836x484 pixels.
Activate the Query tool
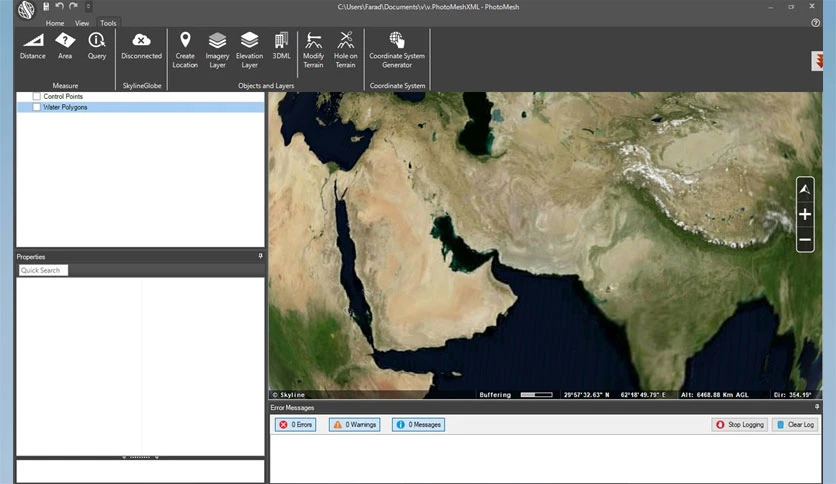[97, 46]
